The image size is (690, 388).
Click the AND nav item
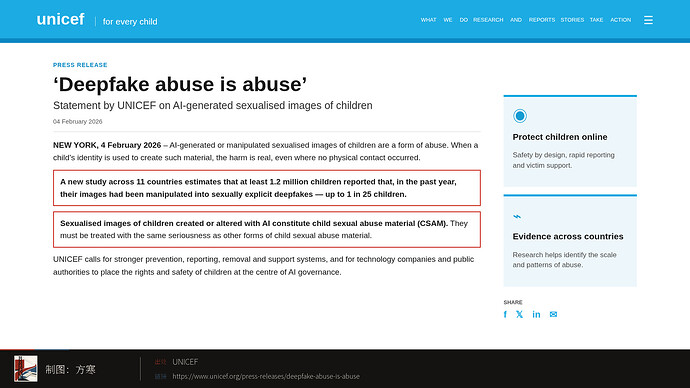coord(516,20)
